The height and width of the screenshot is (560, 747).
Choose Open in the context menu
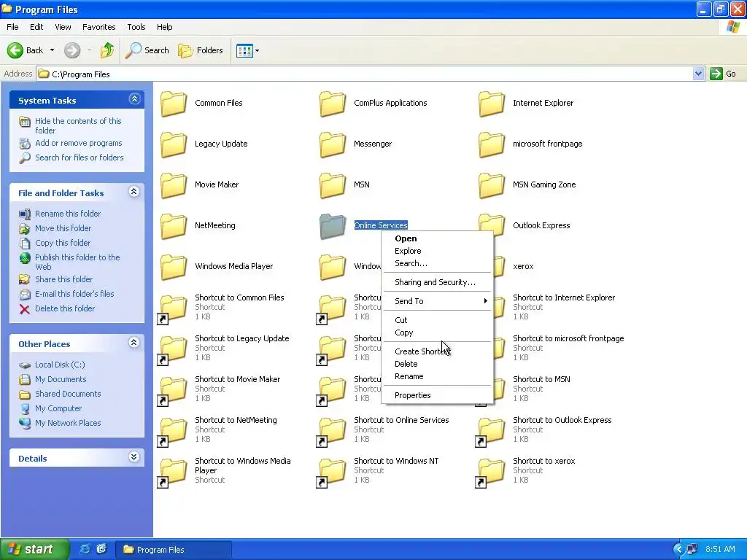click(438, 238)
